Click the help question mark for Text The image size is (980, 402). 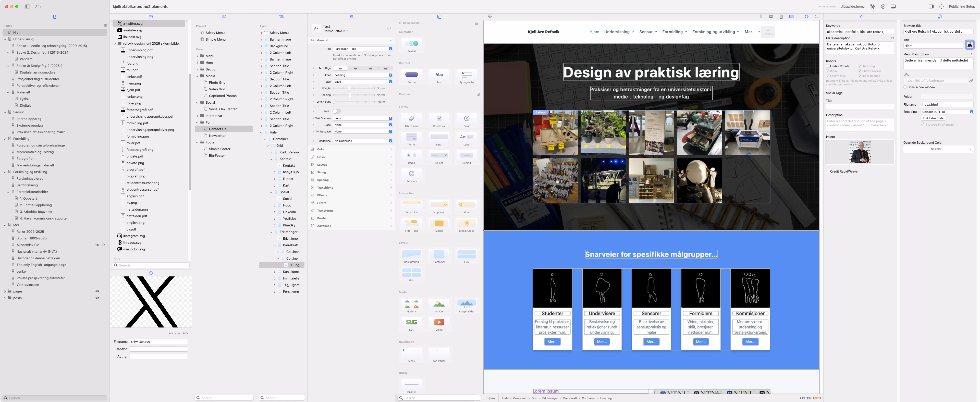(x=389, y=28)
